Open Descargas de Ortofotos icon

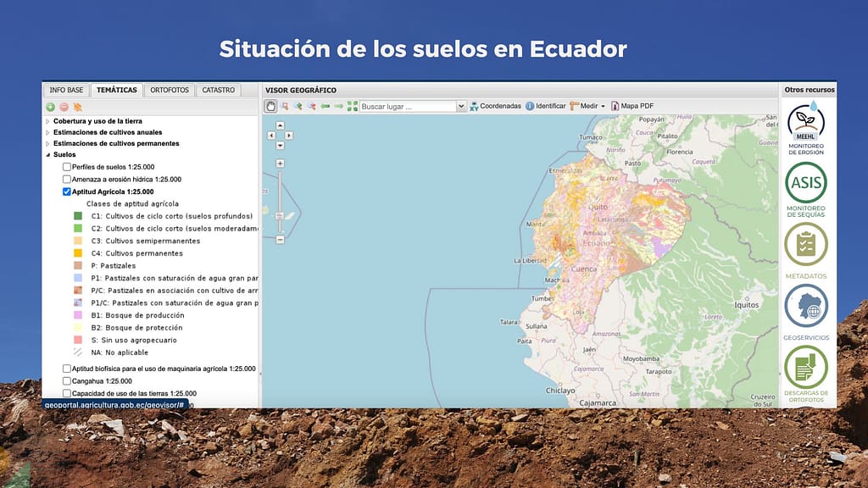(x=805, y=367)
